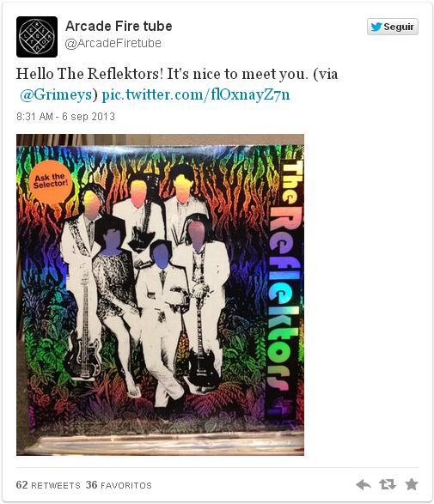Screen dimensions: 434x504
Task: Open the @ArcadeFiretube handle
Action: pyautogui.click(x=113, y=43)
